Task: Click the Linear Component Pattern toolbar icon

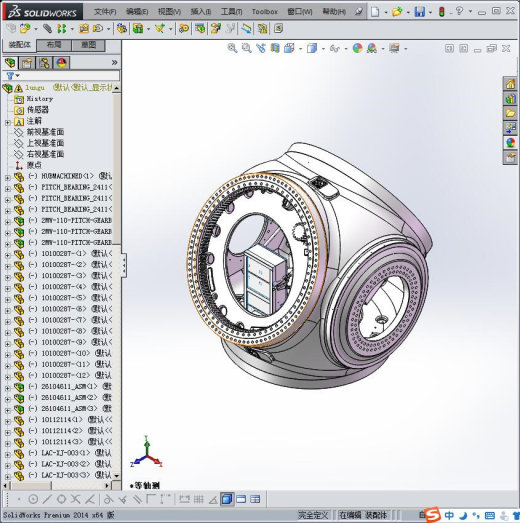Action: (x=61, y=29)
